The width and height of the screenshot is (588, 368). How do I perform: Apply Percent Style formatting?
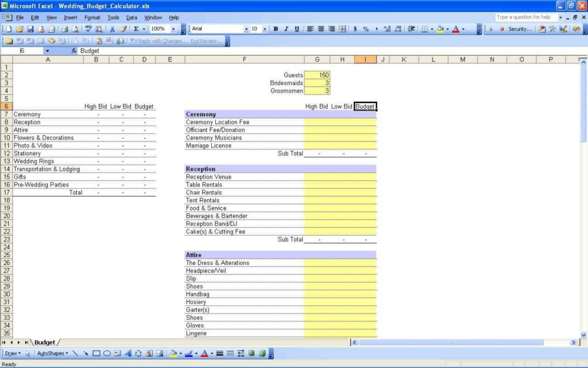365,29
